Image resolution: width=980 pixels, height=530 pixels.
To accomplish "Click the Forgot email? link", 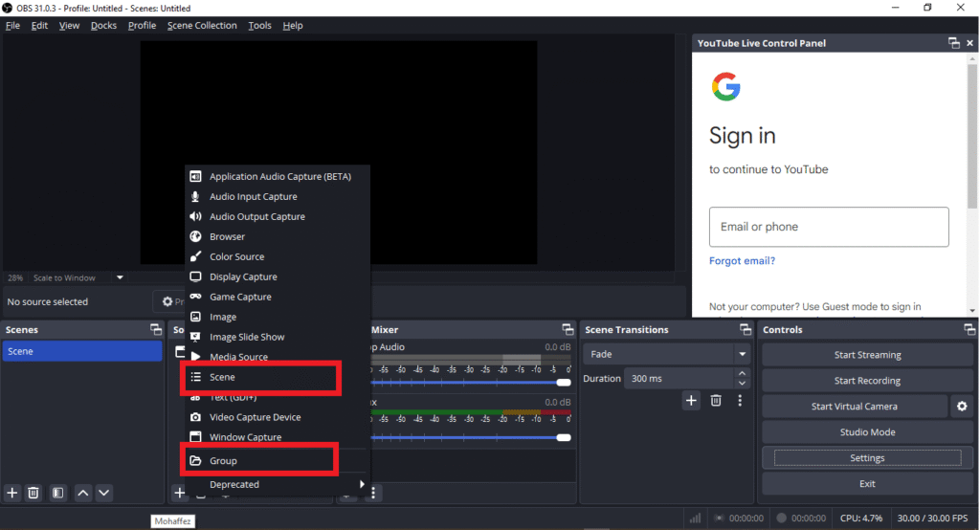I will coord(742,260).
